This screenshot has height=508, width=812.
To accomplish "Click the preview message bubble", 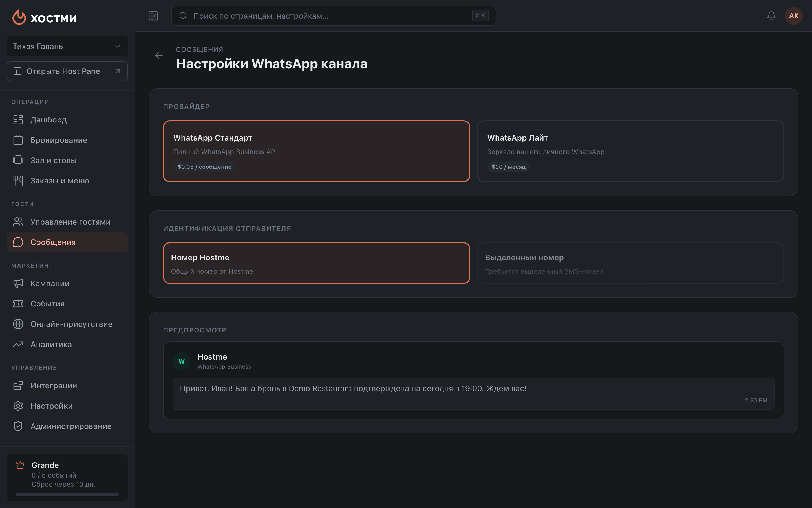I will (473, 394).
